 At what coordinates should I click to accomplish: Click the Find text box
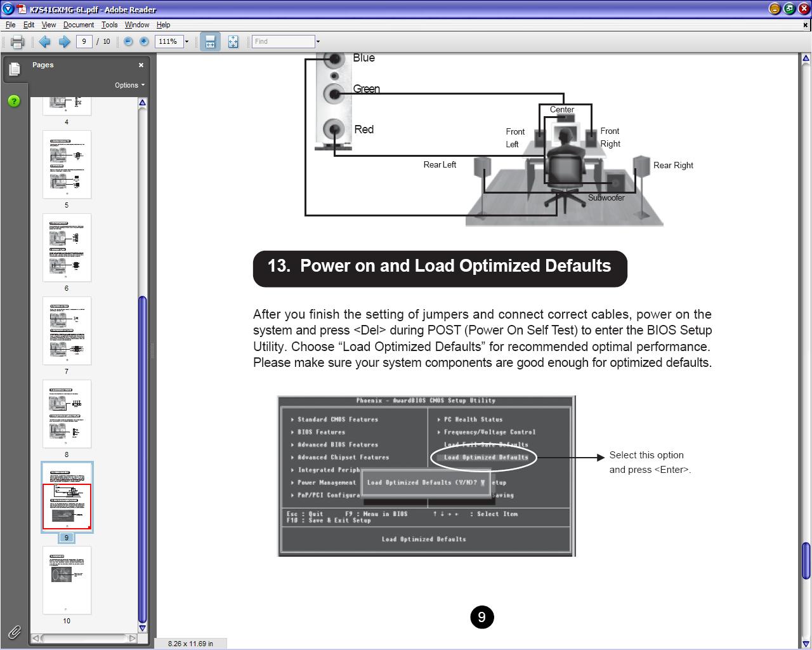coord(283,41)
